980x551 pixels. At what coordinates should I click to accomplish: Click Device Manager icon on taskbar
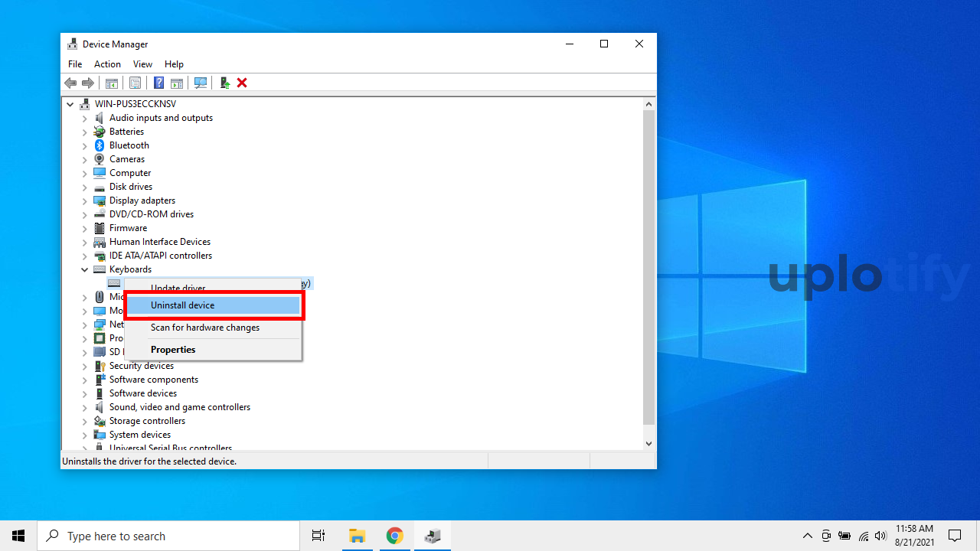point(433,536)
